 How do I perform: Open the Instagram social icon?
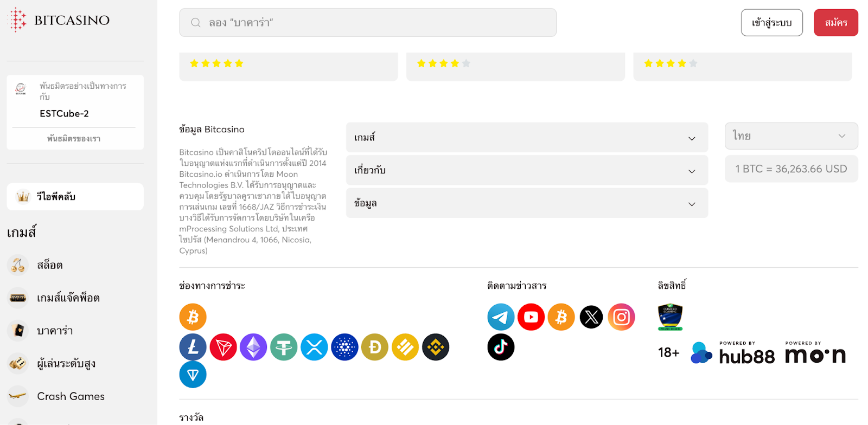622,317
